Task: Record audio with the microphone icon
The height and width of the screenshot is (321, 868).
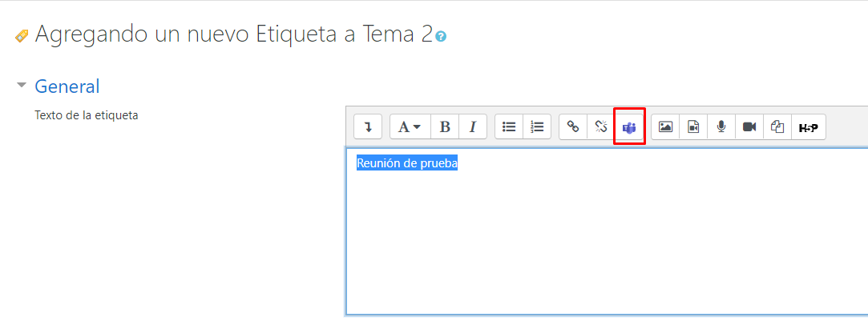Action: tap(721, 126)
